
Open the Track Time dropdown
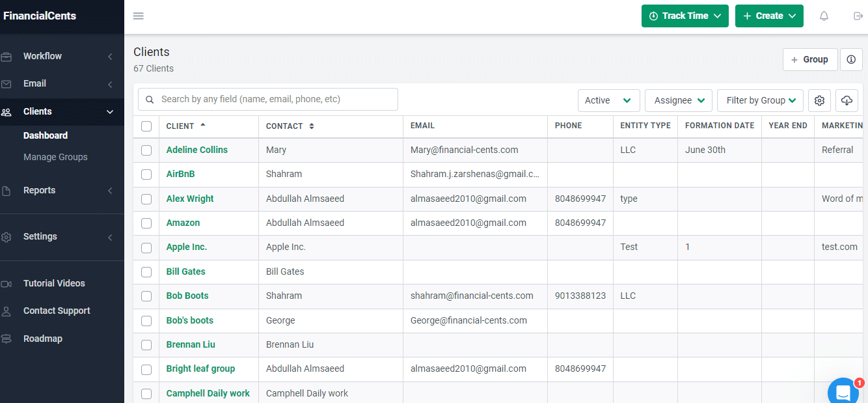pyautogui.click(x=685, y=16)
